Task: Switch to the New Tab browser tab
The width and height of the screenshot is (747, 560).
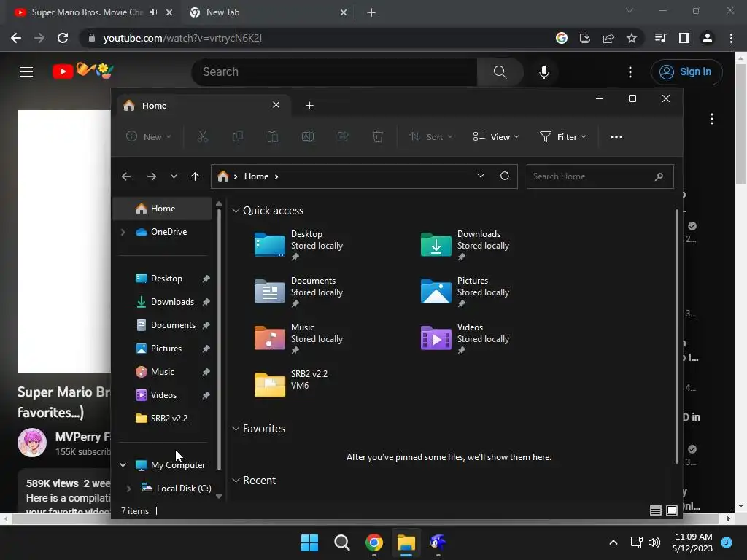Action: pyautogui.click(x=268, y=12)
